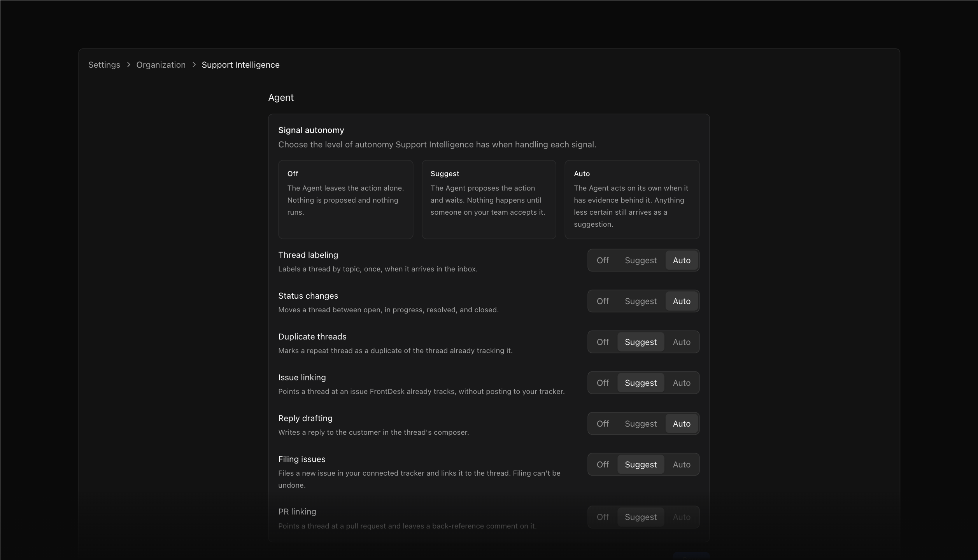Image resolution: width=978 pixels, height=560 pixels.
Task: Select Auto for Thread labeling
Action: 682,260
